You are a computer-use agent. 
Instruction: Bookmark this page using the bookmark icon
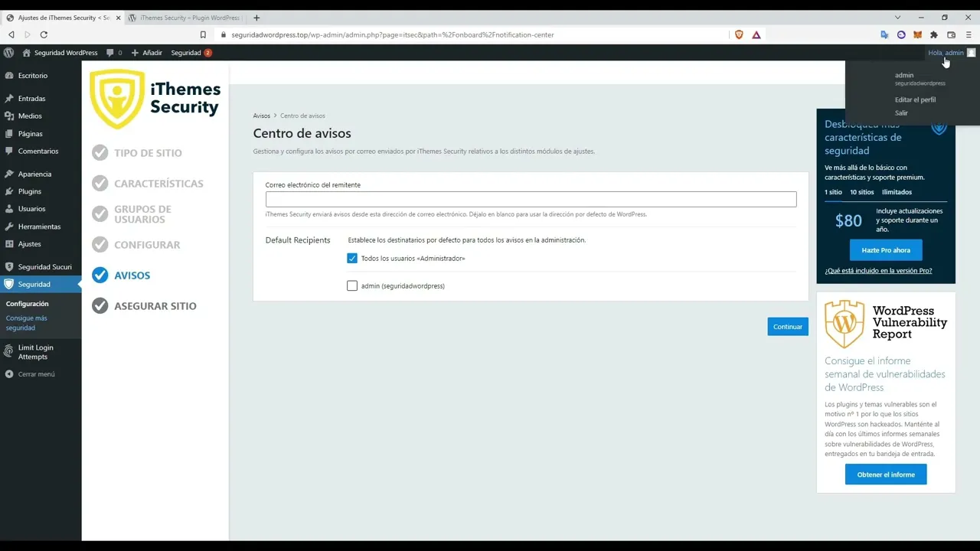[203, 34]
